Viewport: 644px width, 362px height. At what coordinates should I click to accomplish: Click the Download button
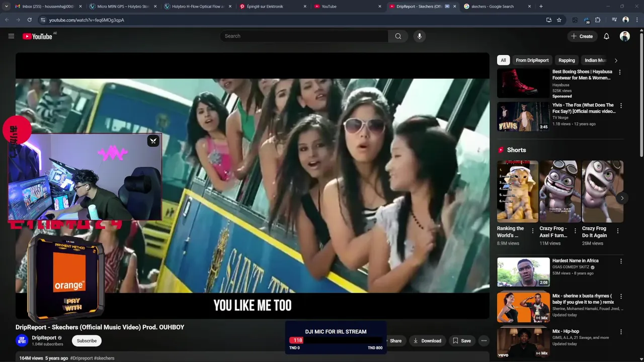427,341
